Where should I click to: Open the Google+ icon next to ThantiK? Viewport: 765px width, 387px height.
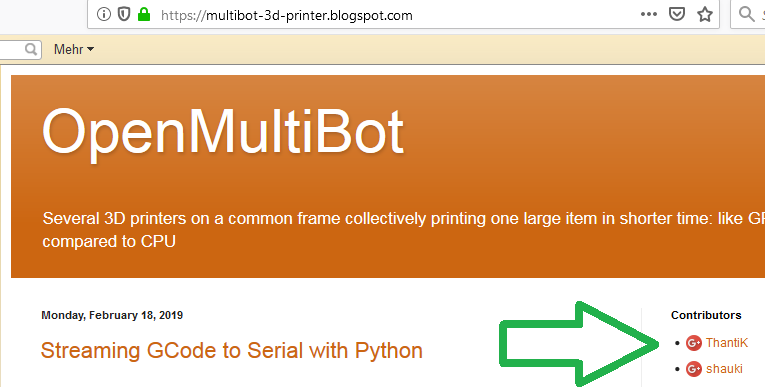[693, 343]
